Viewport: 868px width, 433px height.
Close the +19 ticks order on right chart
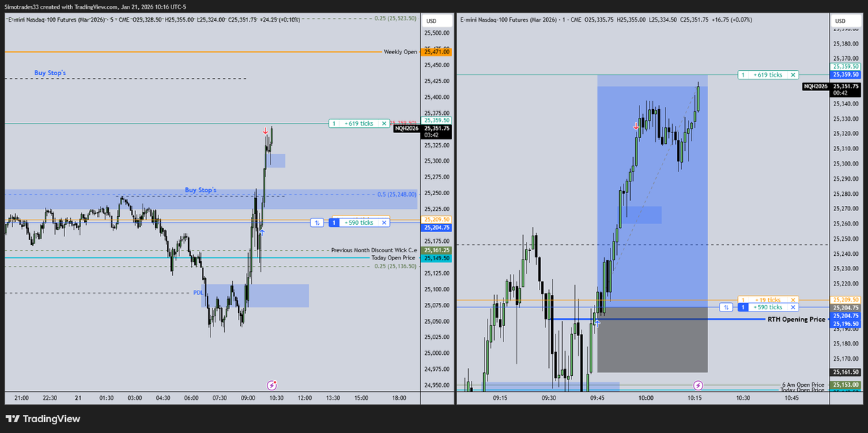pos(793,299)
